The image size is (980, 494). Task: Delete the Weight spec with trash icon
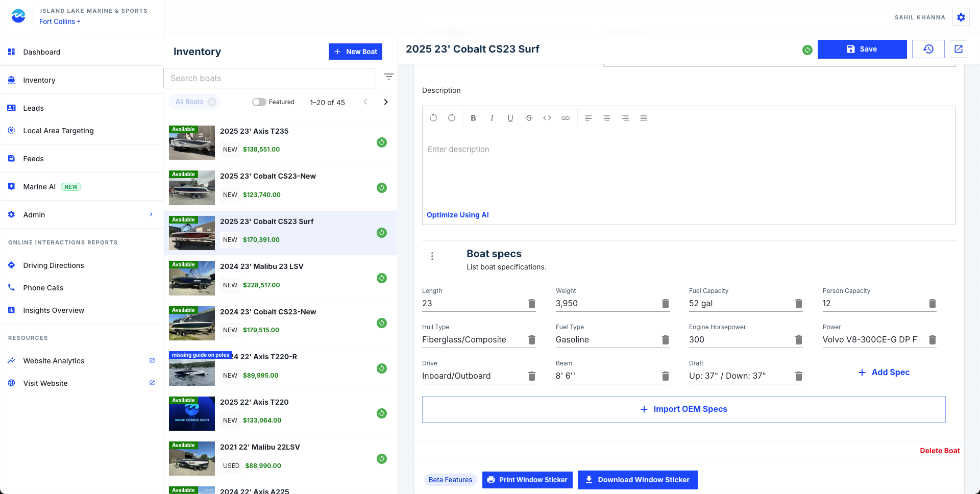tap(666, 304)
